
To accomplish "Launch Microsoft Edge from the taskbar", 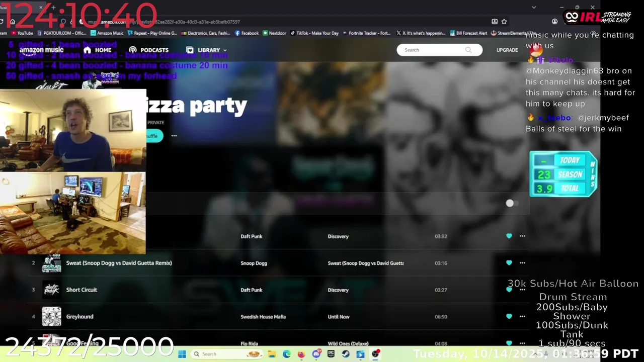I will point(287,354).
